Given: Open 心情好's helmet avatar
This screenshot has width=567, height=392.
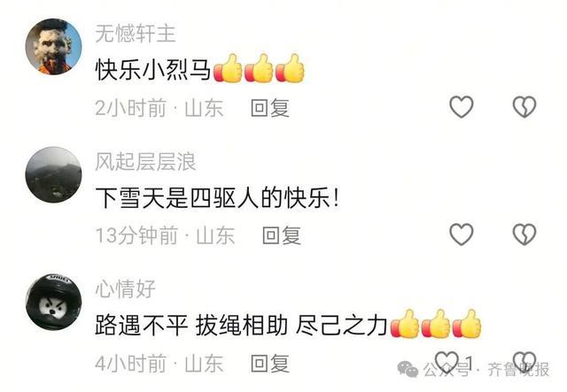Looking at the screenshot, I should coord(53,302).
